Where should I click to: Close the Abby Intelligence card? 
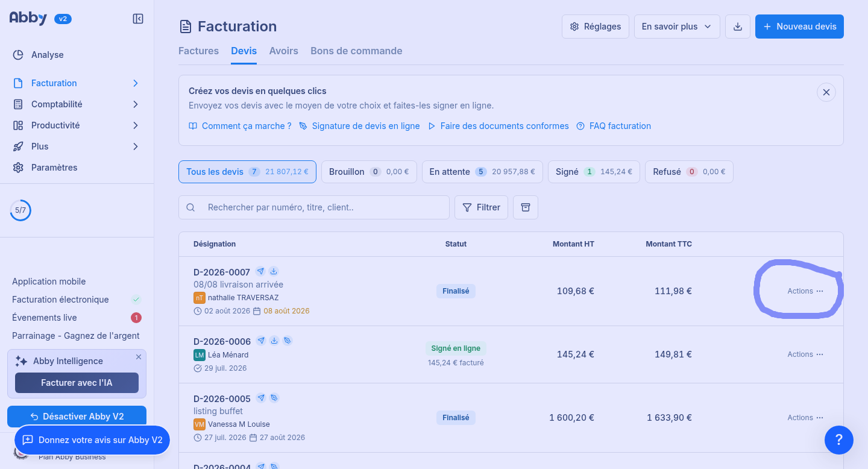pos(139,357)
